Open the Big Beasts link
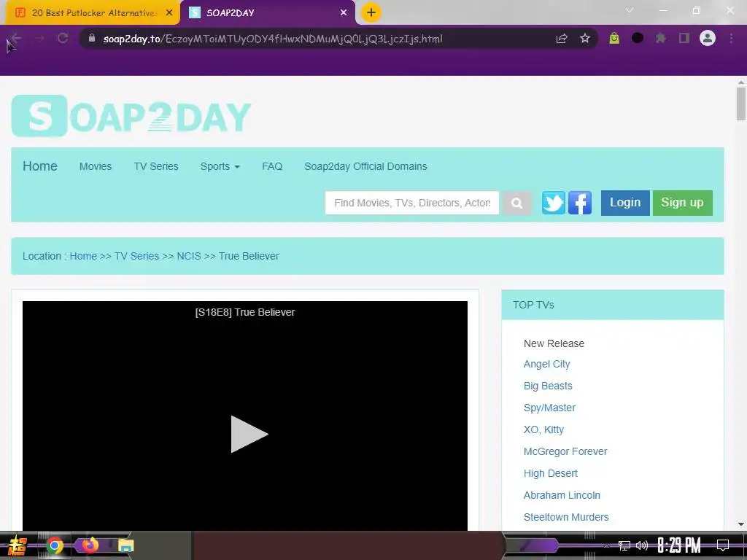This screenshot has width=747, height=560. click(548, 386)
